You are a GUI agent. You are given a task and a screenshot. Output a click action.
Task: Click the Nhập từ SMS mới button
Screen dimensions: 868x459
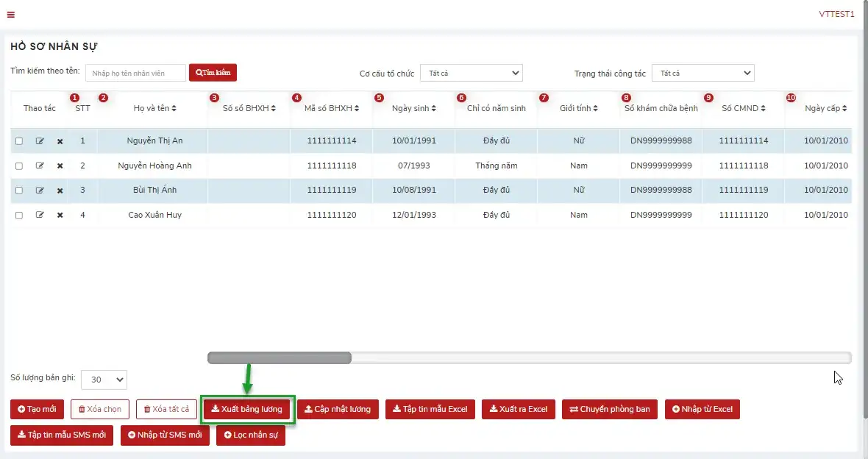165,435
